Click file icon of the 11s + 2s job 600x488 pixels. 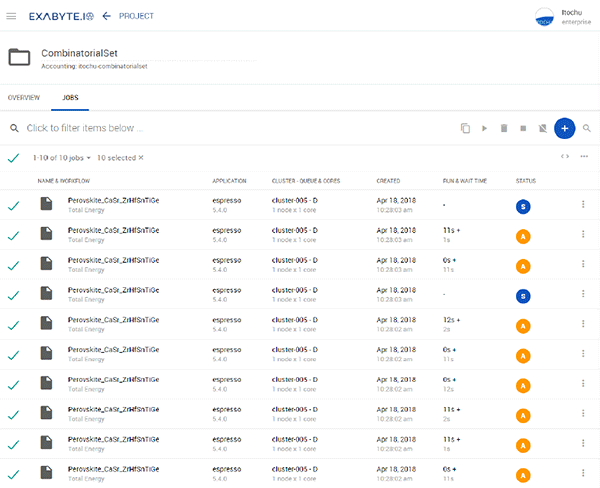[46, 413]
